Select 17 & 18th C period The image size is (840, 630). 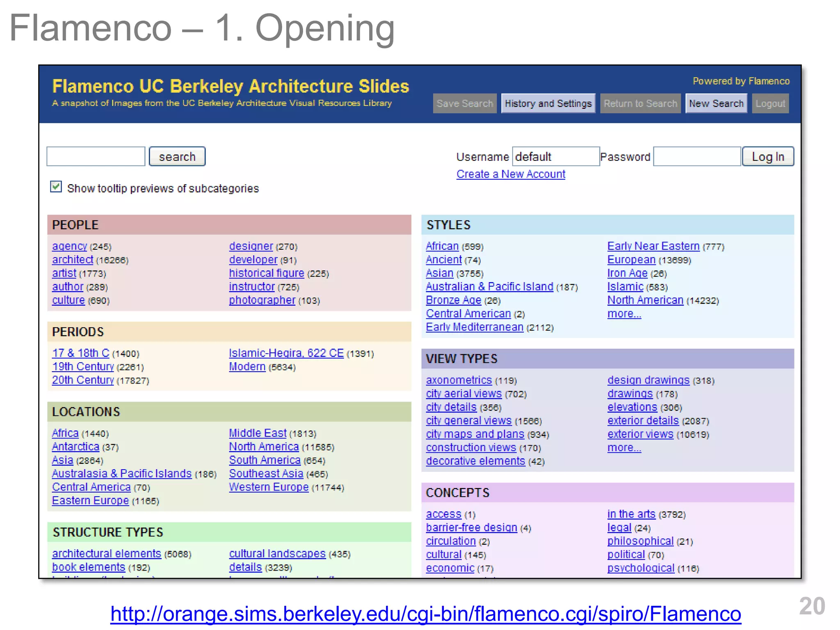click(81, 353)
